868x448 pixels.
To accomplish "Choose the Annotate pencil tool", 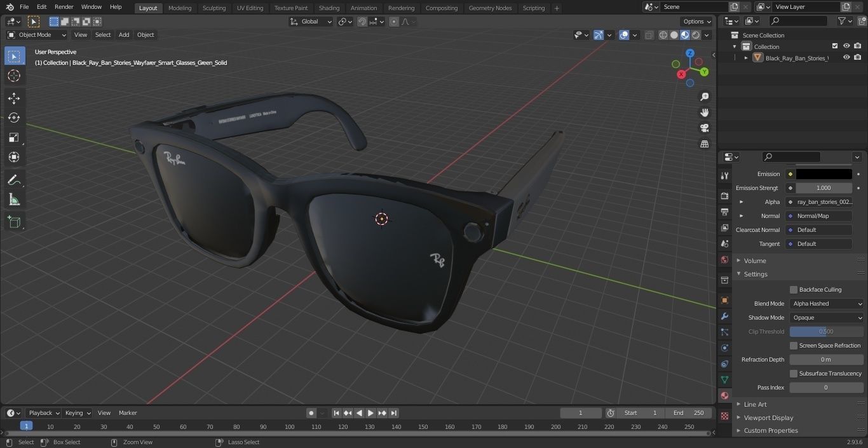I will coord(14,180).
